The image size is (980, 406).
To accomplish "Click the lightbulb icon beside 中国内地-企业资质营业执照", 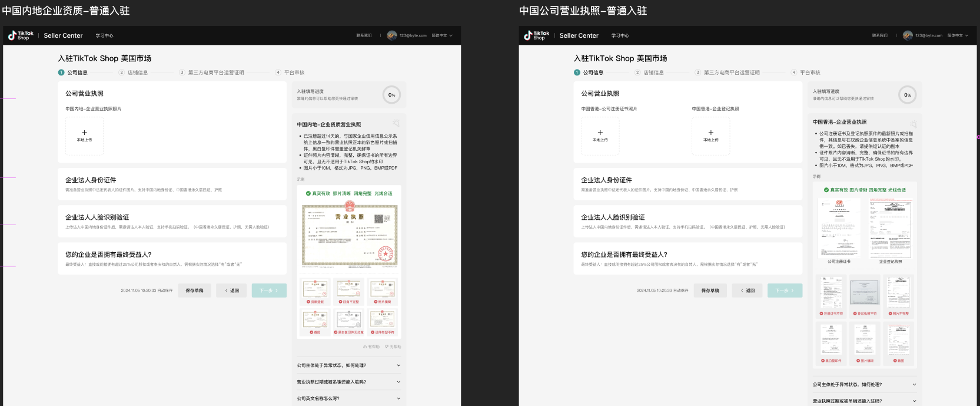I will pos(396,124).
